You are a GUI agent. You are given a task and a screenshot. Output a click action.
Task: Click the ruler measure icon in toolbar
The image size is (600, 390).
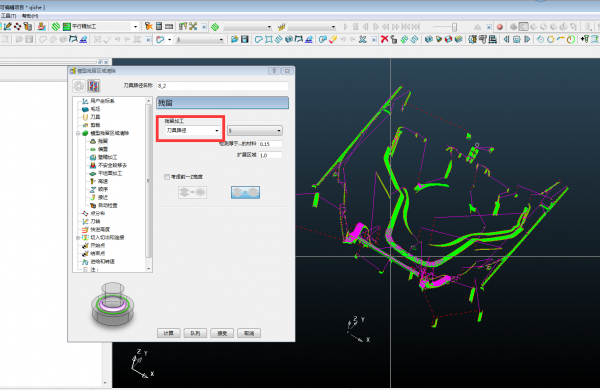point(169,26)
